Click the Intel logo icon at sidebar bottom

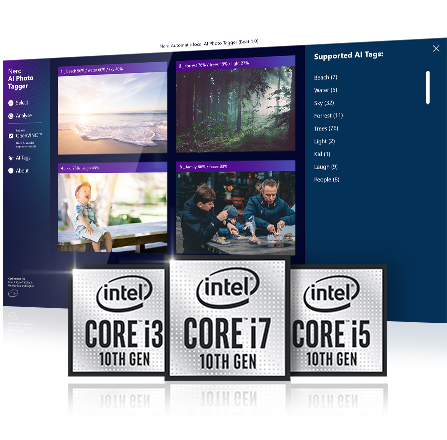pos(13,293)
